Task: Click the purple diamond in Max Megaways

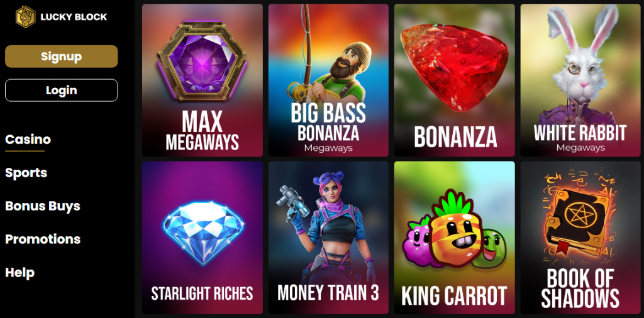Action: (x=202, y=61)
